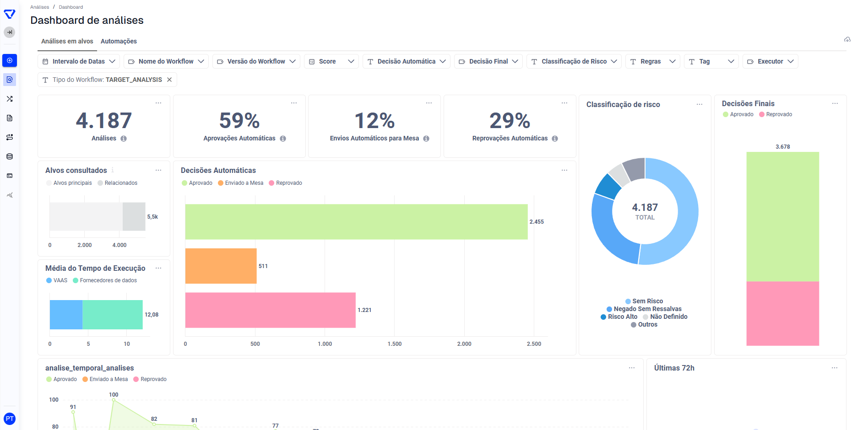Open the shuffle arrows icon in sidebar

(10, 99)
